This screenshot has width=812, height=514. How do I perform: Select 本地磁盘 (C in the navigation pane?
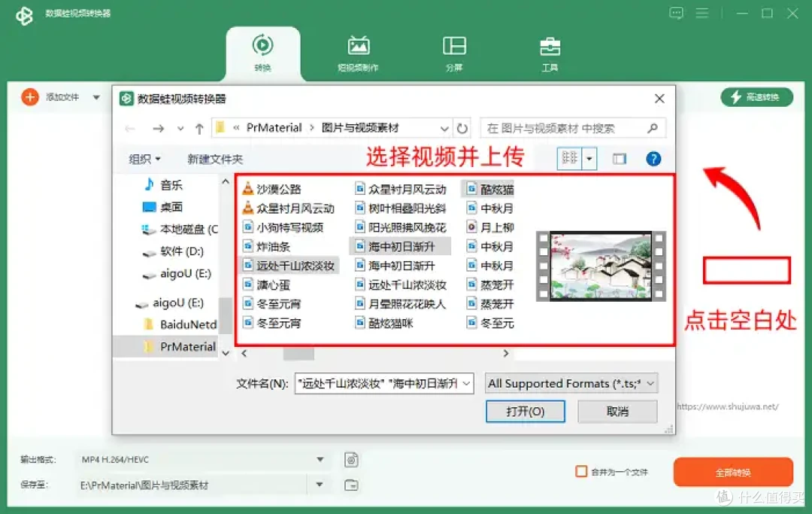179,229
